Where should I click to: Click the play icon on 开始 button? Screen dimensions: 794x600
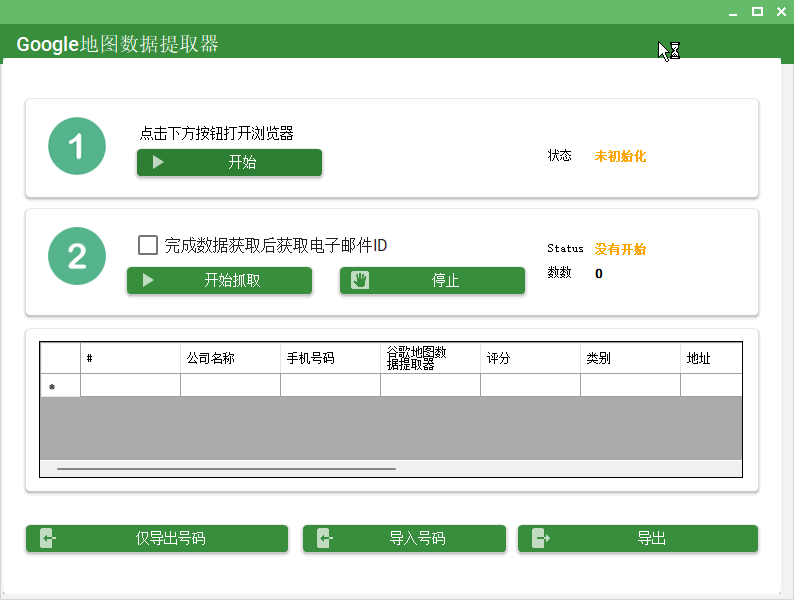click(158, 162)
